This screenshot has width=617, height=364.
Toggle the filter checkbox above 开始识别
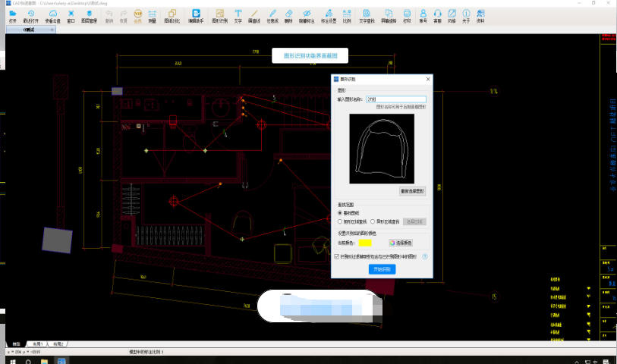(338, 257)
